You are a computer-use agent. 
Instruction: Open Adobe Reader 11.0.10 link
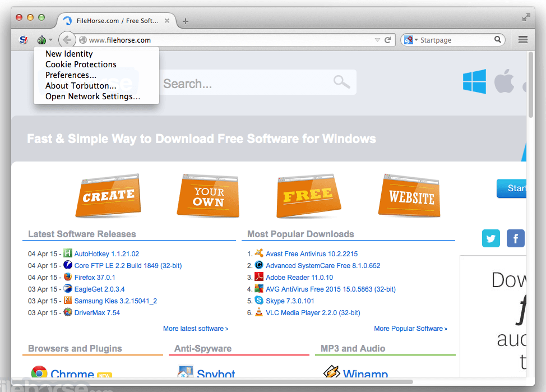click(299, 278)
